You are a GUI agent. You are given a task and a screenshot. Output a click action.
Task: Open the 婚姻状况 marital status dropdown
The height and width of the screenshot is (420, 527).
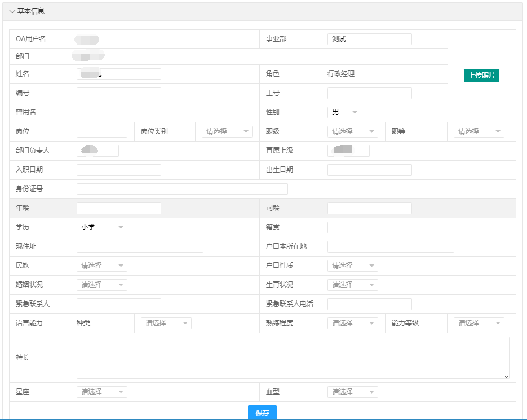(x=101, y=285)
